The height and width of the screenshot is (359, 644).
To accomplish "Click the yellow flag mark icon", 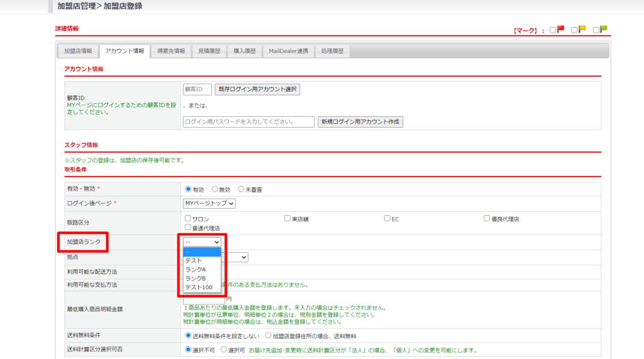I will point(582,29).
